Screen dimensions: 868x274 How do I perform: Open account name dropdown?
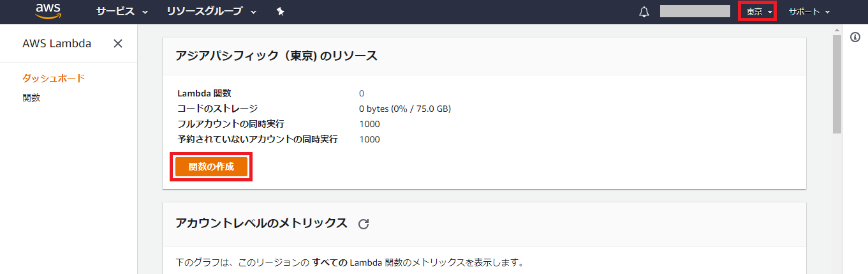click(x=695, y=11)
